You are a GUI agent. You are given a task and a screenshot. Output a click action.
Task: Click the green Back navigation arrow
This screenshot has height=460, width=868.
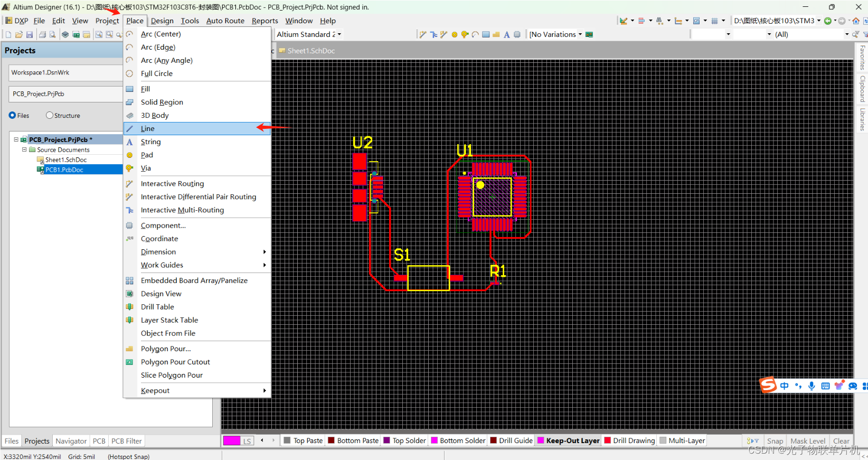pos(828,21)
